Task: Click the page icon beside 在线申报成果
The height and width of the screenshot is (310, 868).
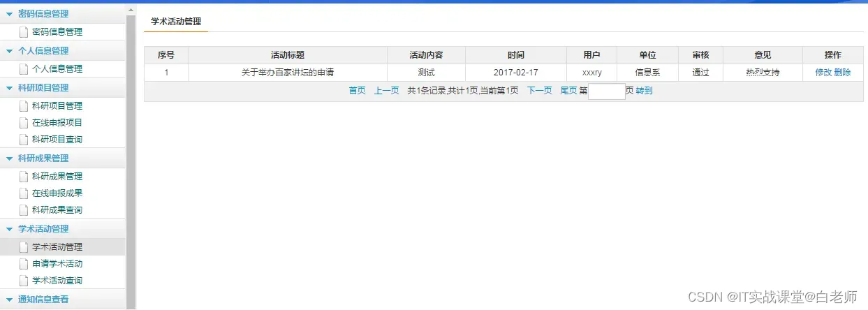Action: [x=24, y=193]
